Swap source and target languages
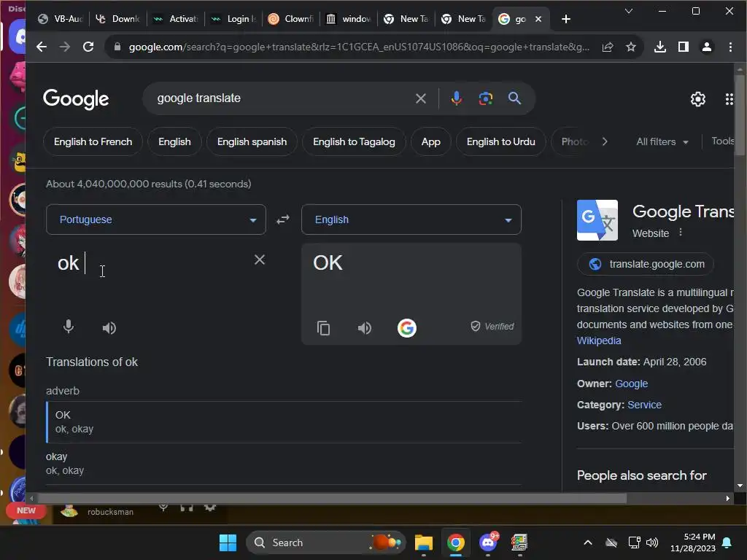The image size is (747, 560). pos(283,219)
